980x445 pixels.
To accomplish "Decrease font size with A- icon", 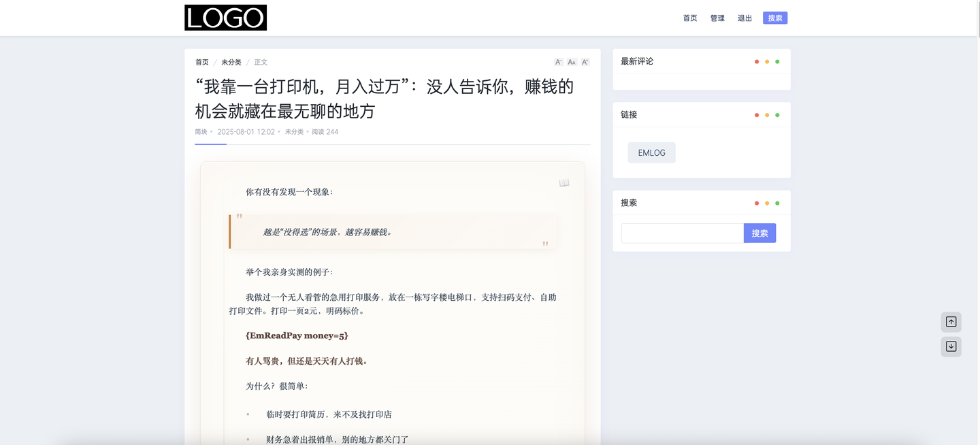I will coord(559,62).
